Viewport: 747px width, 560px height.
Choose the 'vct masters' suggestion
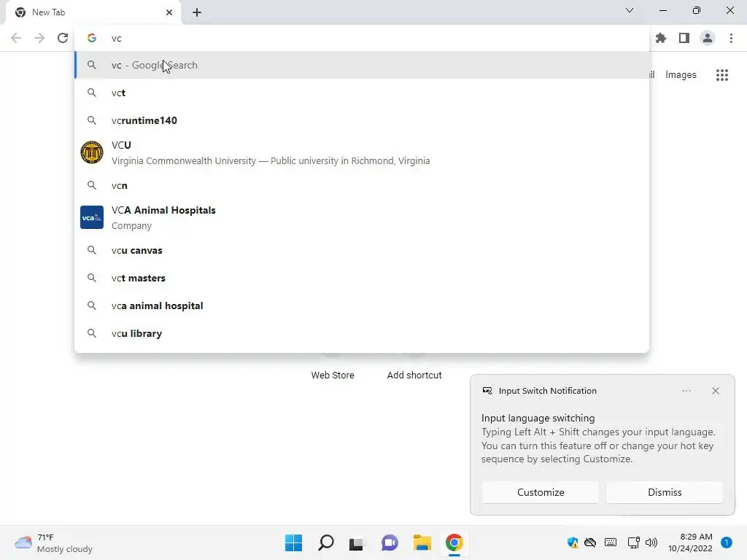pyautogui.click(x=362, y=278)
